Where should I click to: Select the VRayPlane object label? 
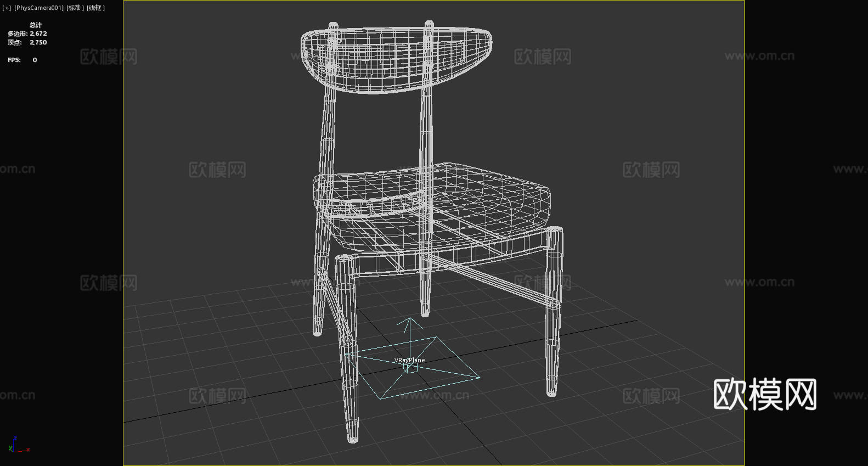pos(409,360)
